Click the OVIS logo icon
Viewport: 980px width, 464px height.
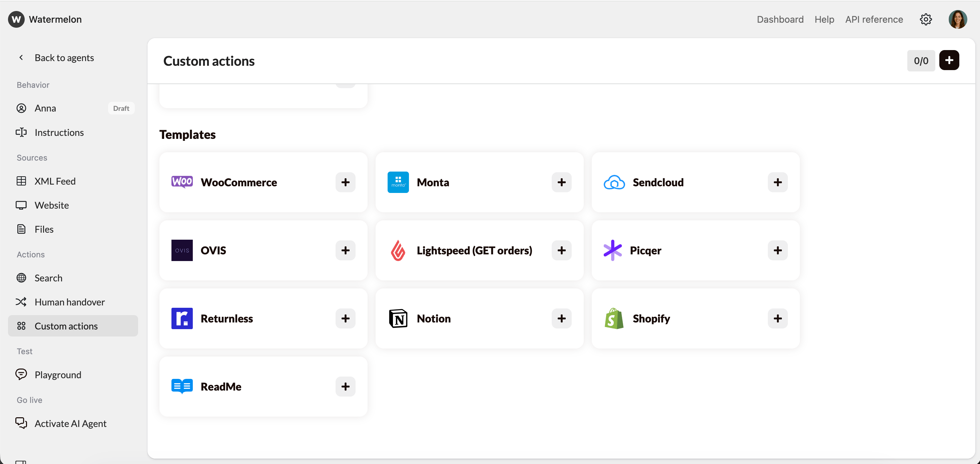coord(182,250)
